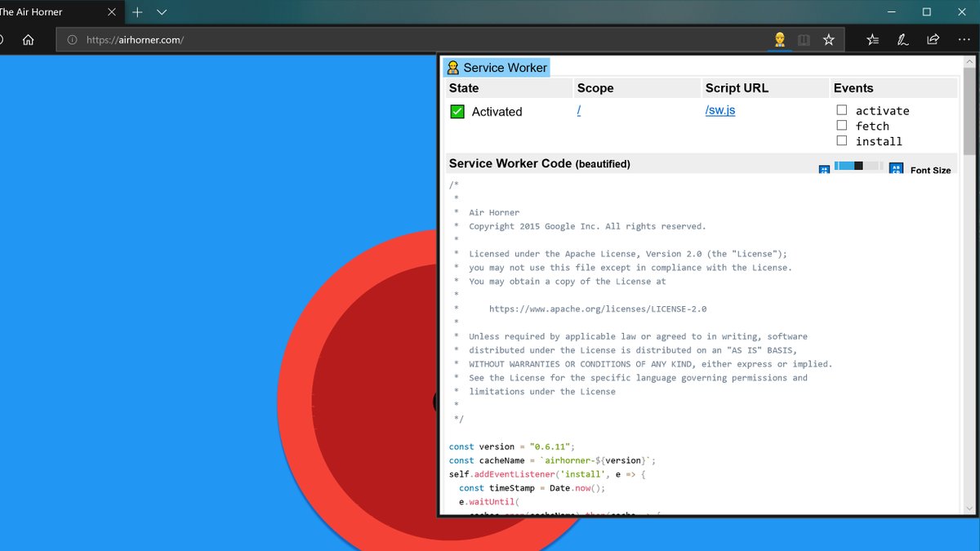
Task: Add page to favorites star icon
Action: pos(829,39)
